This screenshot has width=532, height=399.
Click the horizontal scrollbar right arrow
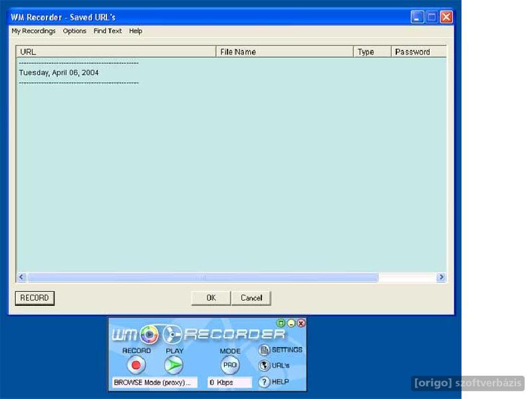(x=441, y=277)
